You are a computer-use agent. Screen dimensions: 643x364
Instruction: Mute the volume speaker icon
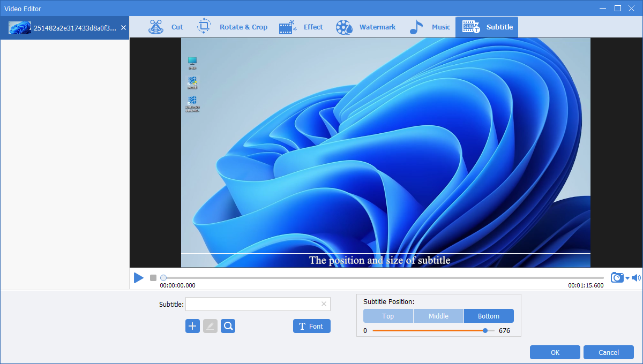[636, 277]
